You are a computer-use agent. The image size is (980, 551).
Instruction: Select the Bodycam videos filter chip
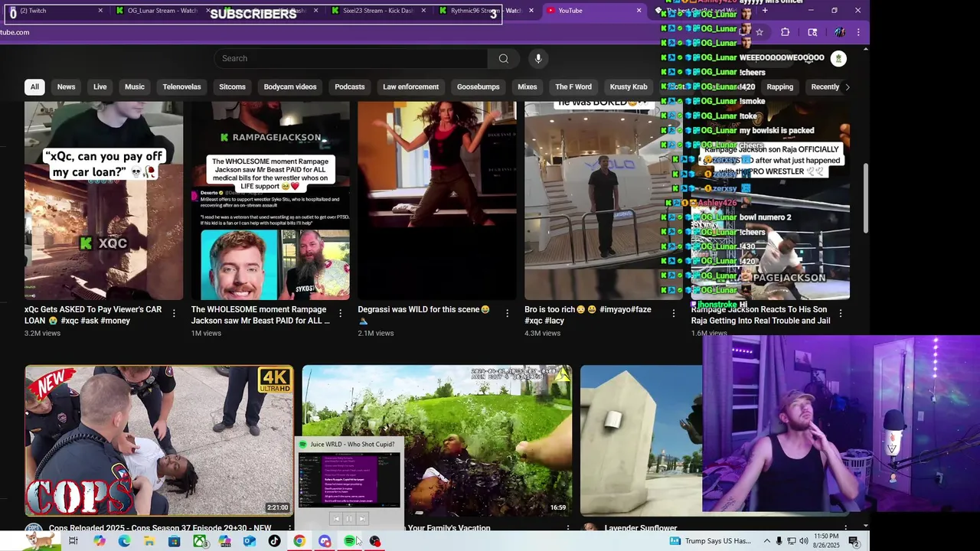point(290,86)
